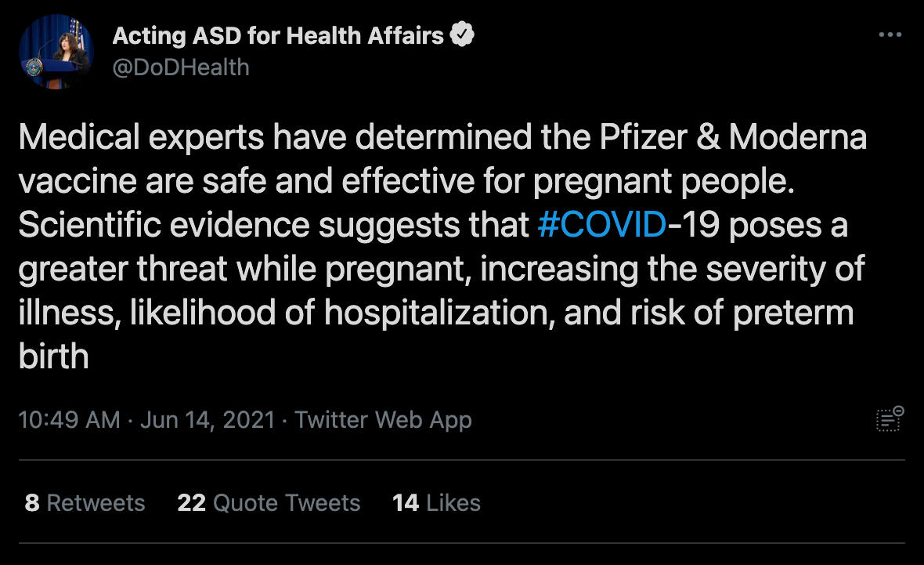Open the tweet's more options menu
The width and height of the screenshot is (924, 565).
(x=890, y=35)
